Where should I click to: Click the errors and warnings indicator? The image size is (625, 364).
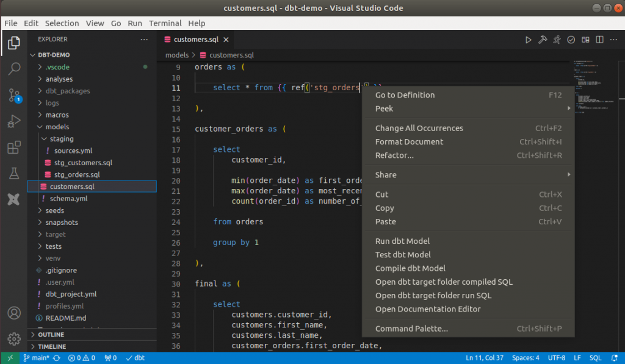[x=82, y=358]
